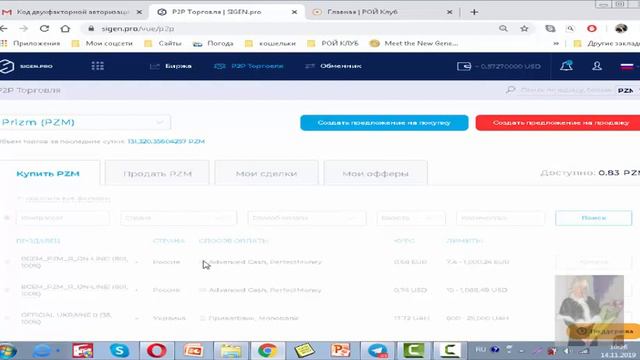640x360 pixels.
Task: Open Sticky Notes from the taskbar
Action: [304, 351]
